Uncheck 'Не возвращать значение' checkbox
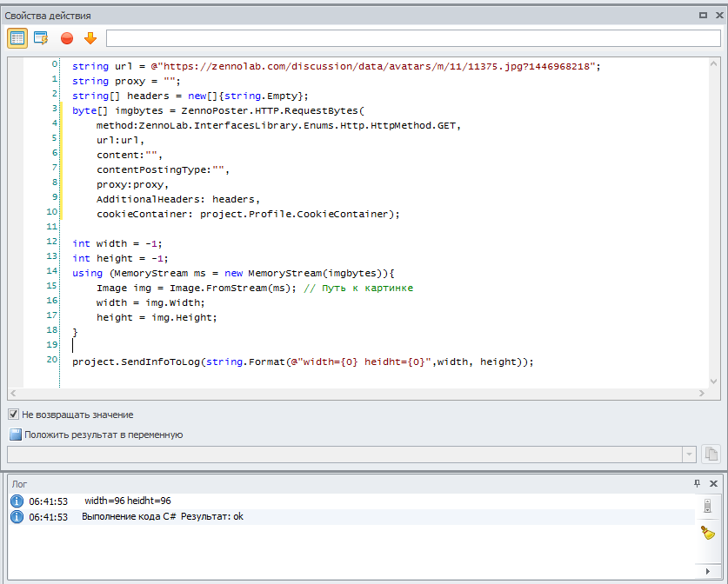 (13, 415)
